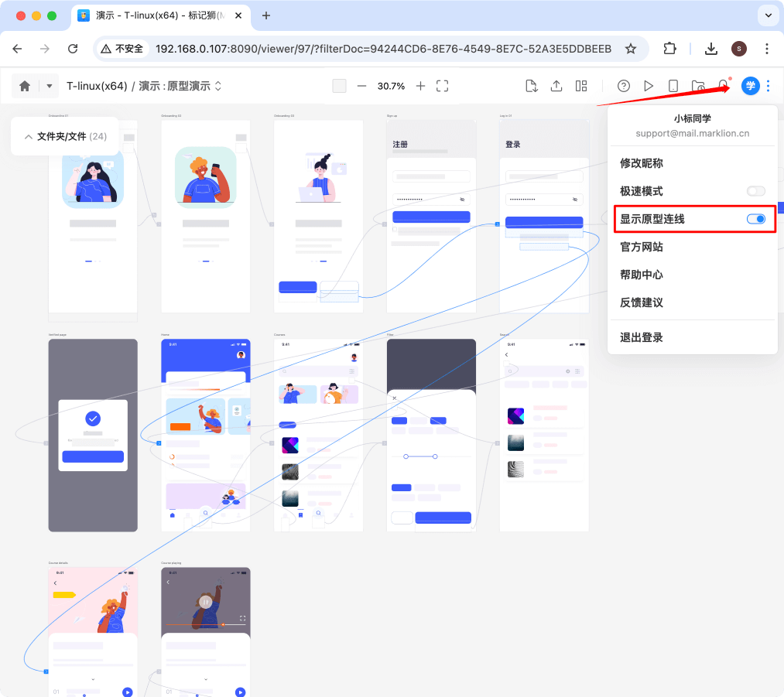Image resolution: width=784 pixels, height=697 pixels.
Task: Expand the 文件夹/文件 (24) panel
Action: click(65, 136)
